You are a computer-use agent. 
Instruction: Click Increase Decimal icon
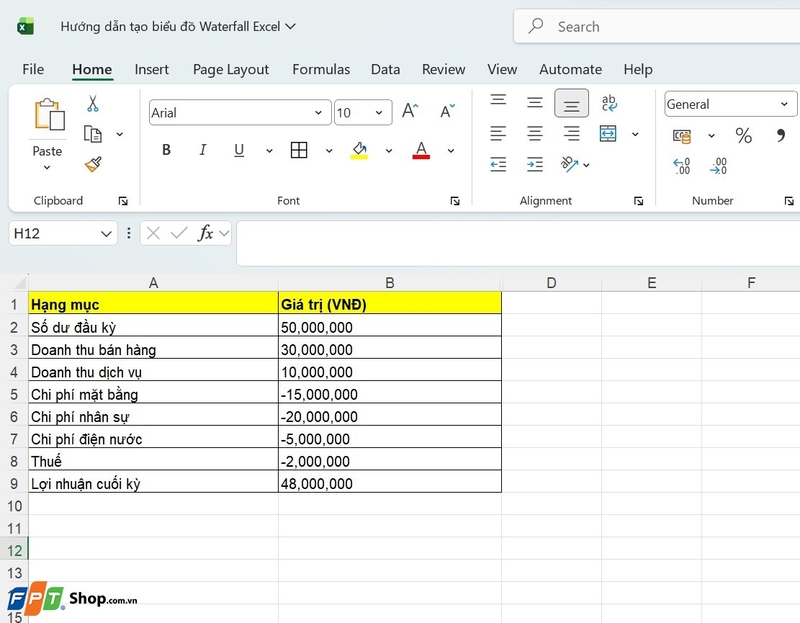coord(682,166)
